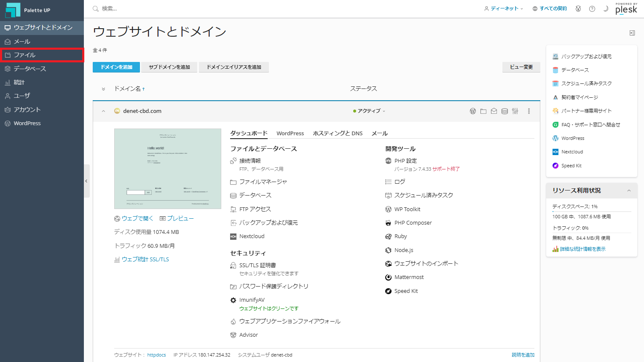The height and width of the screenshot is (362, 644).
Task: Open アカウント in left sidebar
Action: [42, 110]
